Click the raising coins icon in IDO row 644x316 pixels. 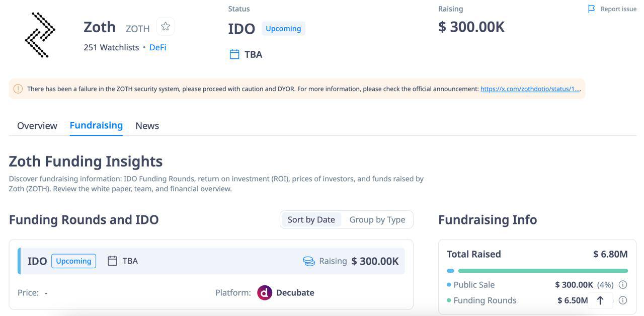tap(308, 261)
